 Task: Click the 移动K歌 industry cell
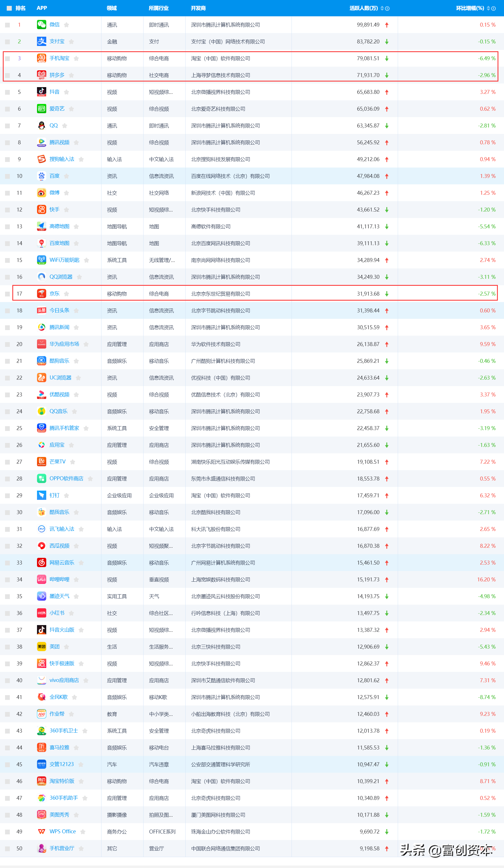point(158,697)
